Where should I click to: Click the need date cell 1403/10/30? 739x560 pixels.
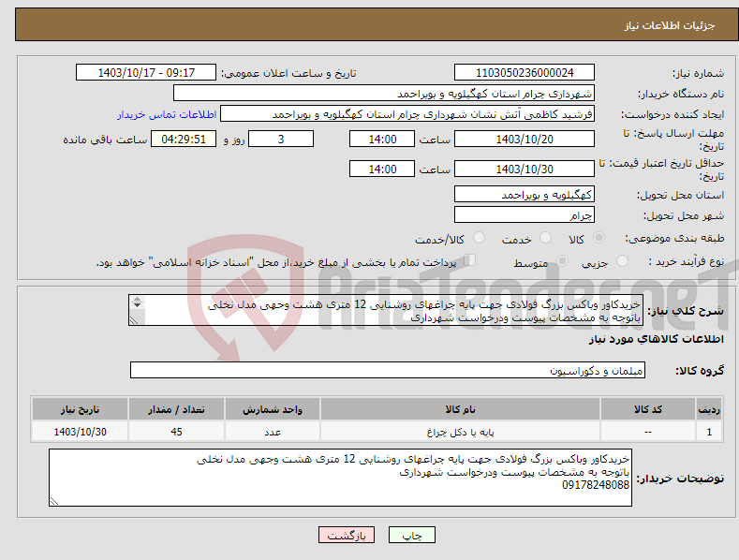point(80,432)
